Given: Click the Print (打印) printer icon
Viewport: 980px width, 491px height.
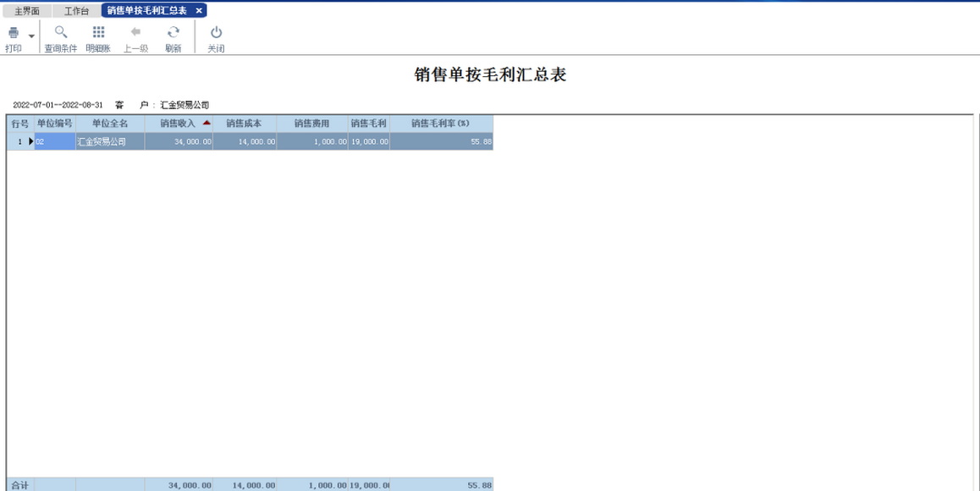Looking at the screenshot, I should pyautogui.click(x=14, y=32).
